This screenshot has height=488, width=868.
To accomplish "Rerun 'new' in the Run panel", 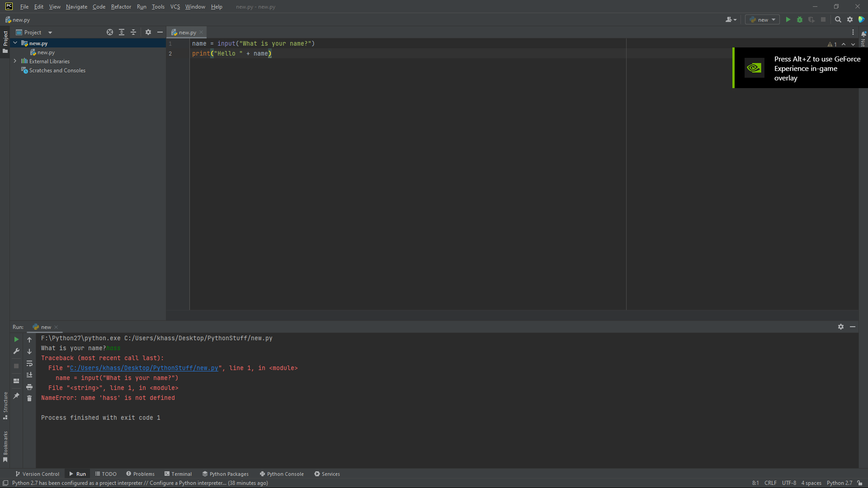I will point(16,339).
